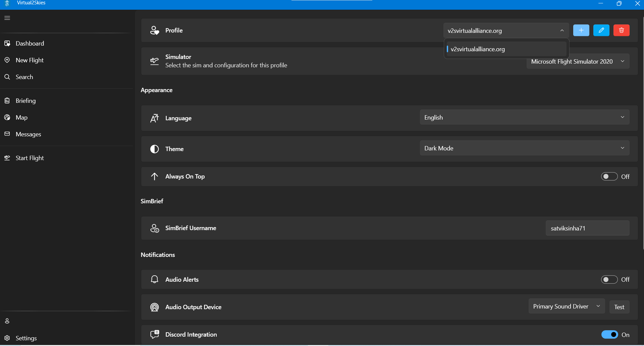The image size is (644, 346).
Task: Click the restore window button
Action: pyautogui.click(x=619, y=3)
